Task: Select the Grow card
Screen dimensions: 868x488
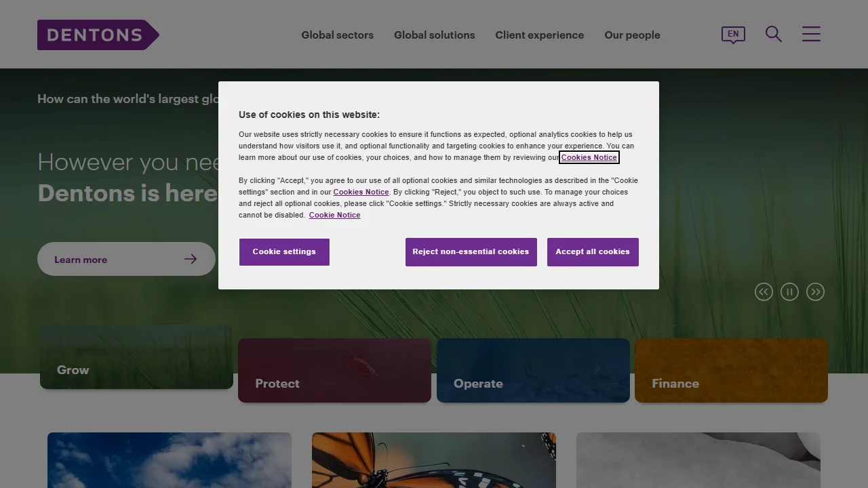Action: (136, 357)
